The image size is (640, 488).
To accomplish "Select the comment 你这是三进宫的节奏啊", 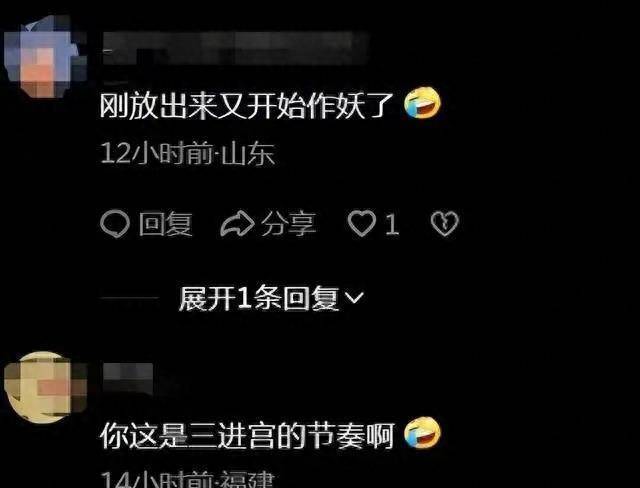I will click(247, 436).
